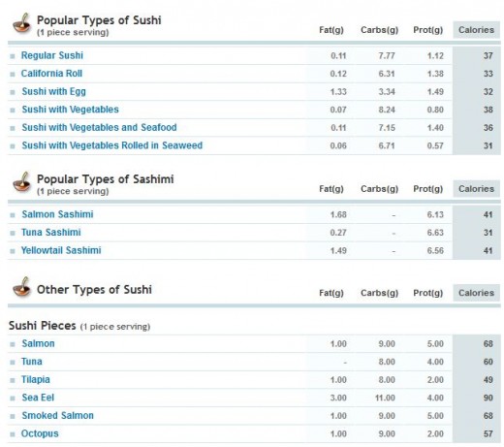Click the bowl icon beside Other Types of Sushi

tap(21, 287)
